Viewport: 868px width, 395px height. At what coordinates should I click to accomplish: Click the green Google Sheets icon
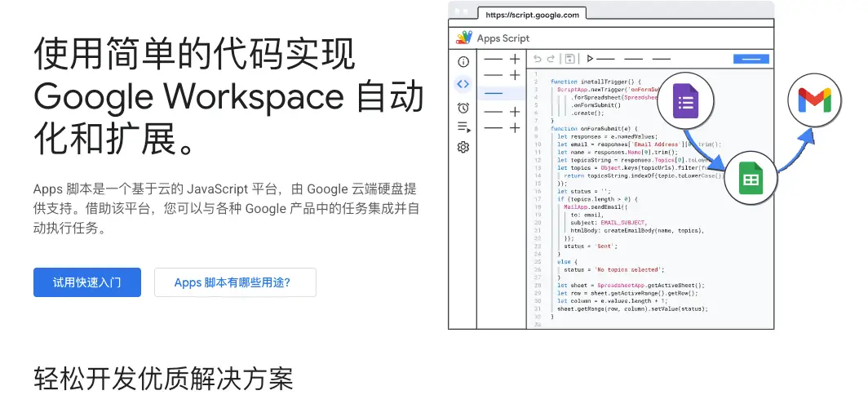751,178
